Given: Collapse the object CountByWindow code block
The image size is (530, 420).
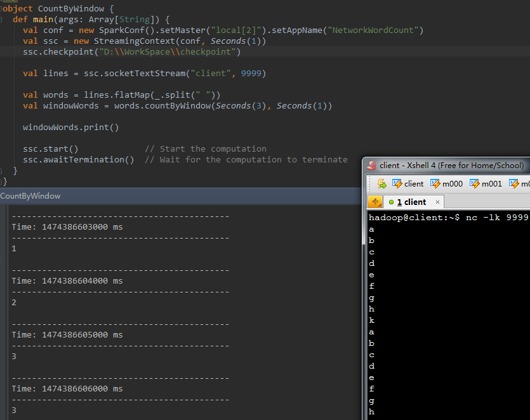Looking at the screenshot, I should coord(2,9).
